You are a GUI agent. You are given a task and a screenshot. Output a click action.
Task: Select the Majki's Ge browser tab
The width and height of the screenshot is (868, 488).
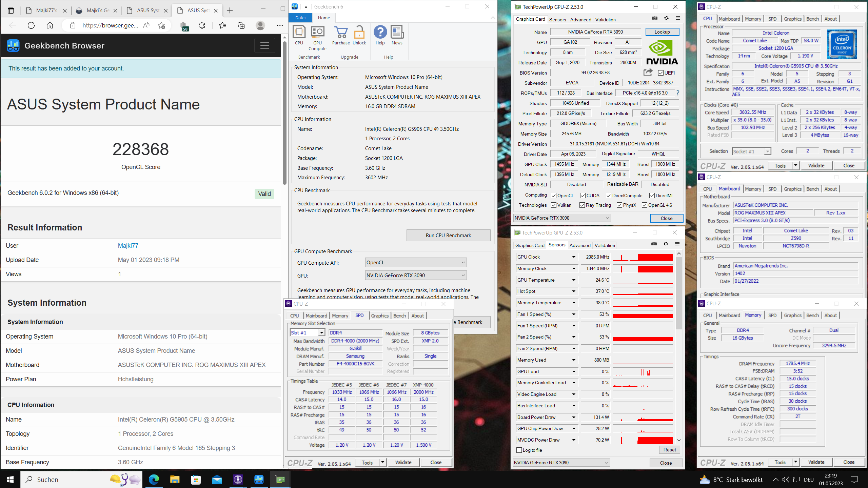click(96, 11)
